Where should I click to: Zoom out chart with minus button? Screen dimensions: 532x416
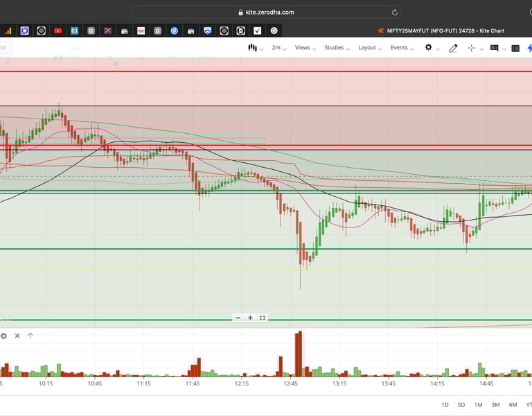(x=238, y=318)
